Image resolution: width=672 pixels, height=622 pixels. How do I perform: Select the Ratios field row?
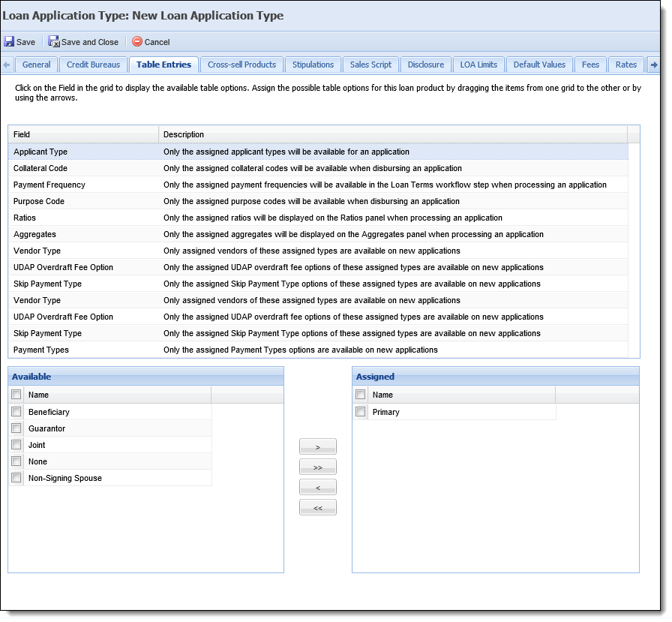(318, 218)
